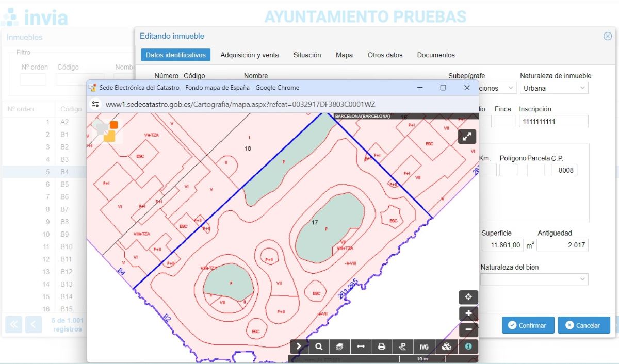The height and width of the screenshot is (364, 619).
Task: Switch to the Situación tab
Action: 307,55
